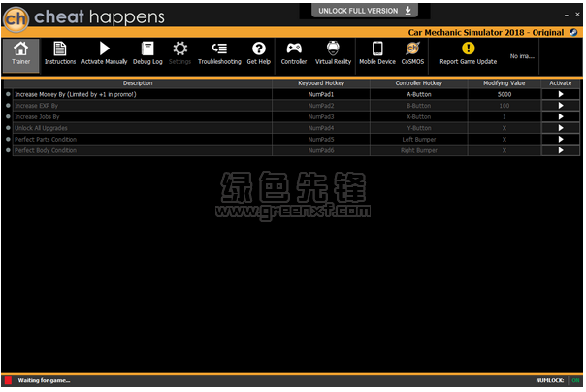Select the NumPad1 hotkey cell
This screenshot has height=392, width=586.
coord(321,94)
